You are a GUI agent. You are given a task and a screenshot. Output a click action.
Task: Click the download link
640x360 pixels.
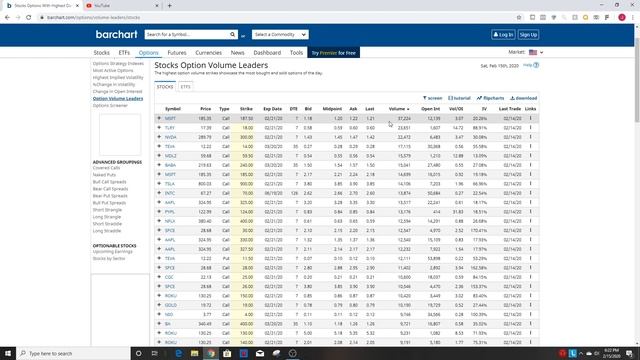524,98
